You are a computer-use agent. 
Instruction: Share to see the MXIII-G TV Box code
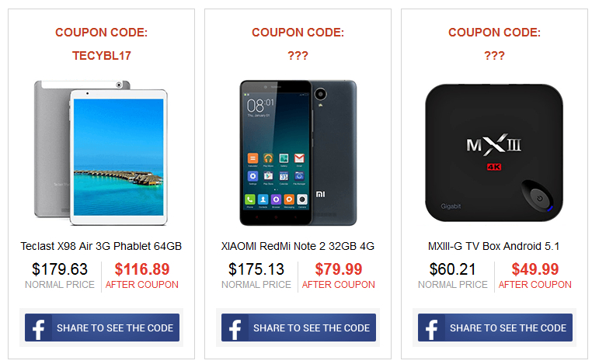[508, 328]
